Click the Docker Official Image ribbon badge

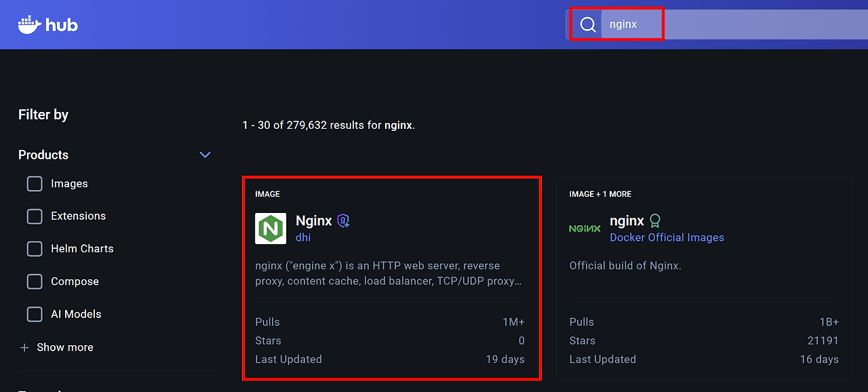click(655, 221)
